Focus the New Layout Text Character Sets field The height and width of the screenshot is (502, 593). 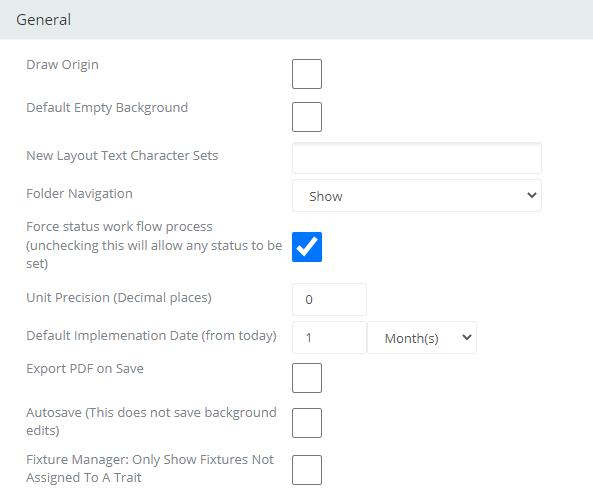coord(417,158)
